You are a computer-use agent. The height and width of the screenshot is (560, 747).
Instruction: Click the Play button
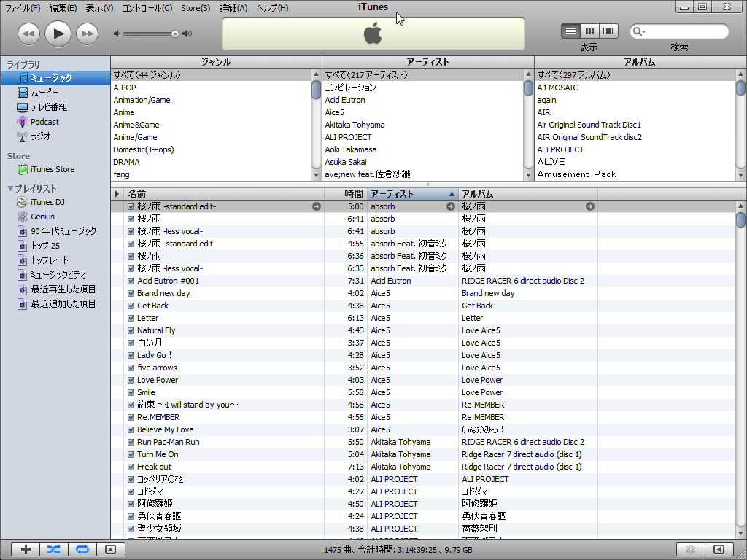point(58,34)
